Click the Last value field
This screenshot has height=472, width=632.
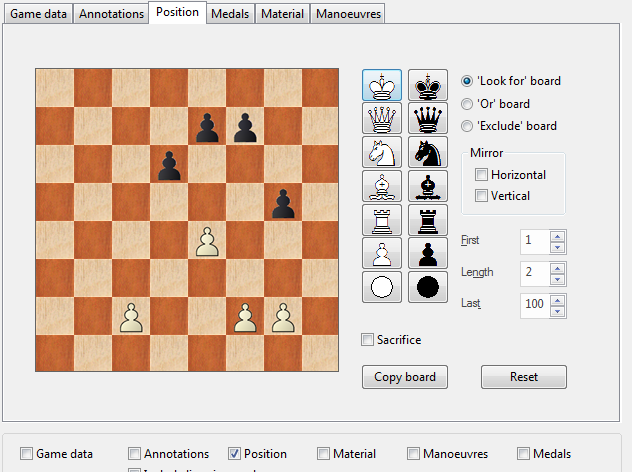tap(535, 306)
